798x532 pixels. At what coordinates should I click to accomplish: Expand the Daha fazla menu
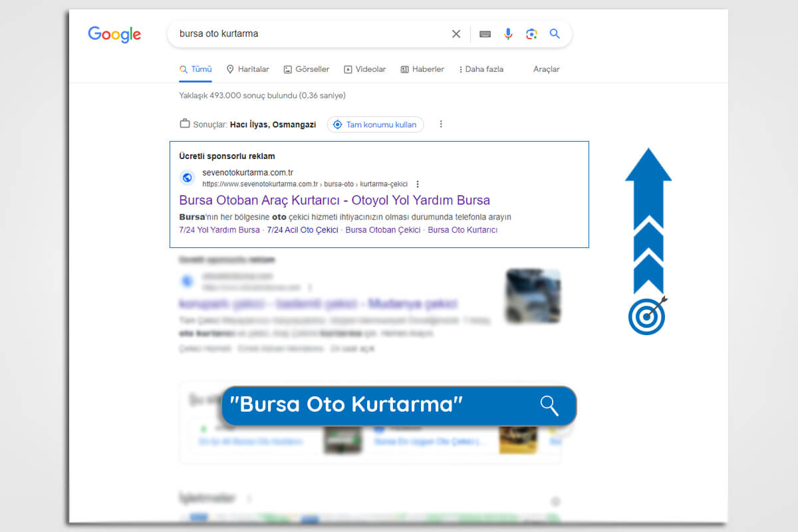tap(481, 69)
